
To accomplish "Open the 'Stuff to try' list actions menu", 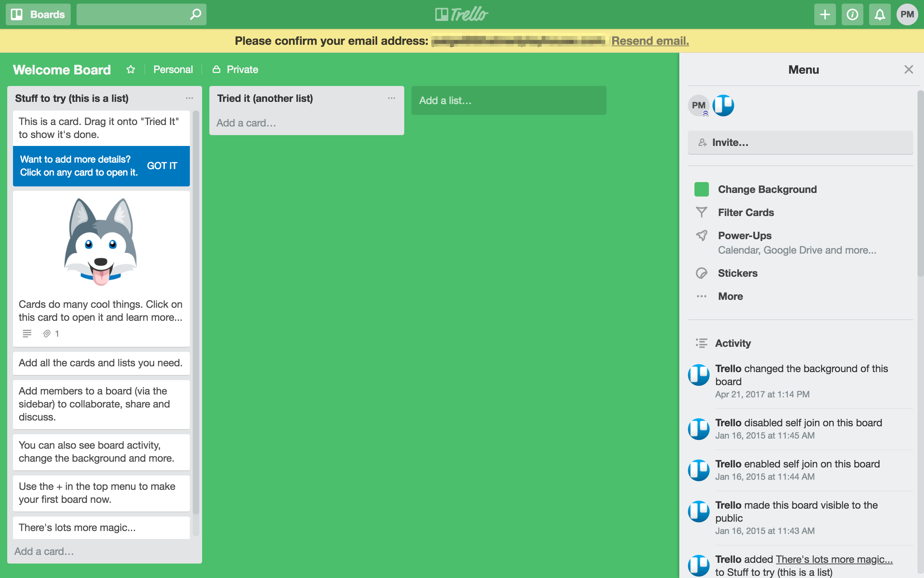I will [189, 98].
